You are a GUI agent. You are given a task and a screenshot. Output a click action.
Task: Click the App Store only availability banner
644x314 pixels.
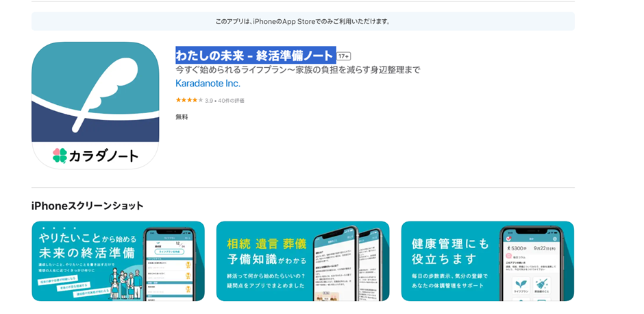coord(303,21)
